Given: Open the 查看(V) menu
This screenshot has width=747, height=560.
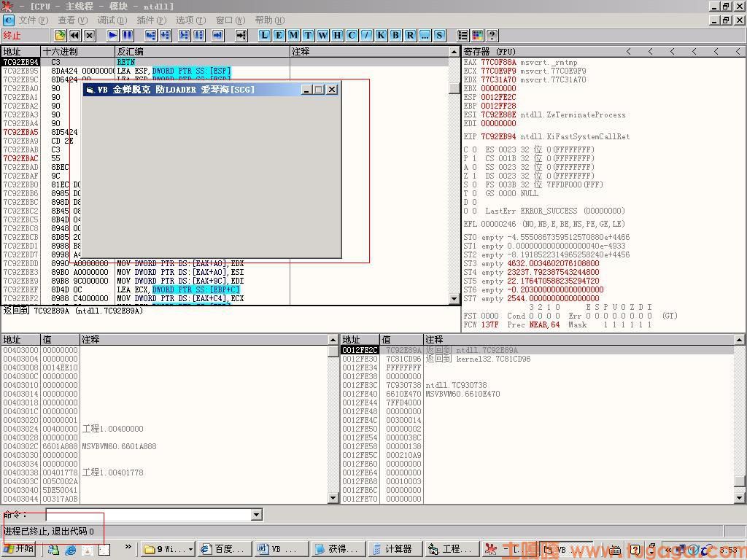Looking at the screenshot, I should (x=73, y=20).
